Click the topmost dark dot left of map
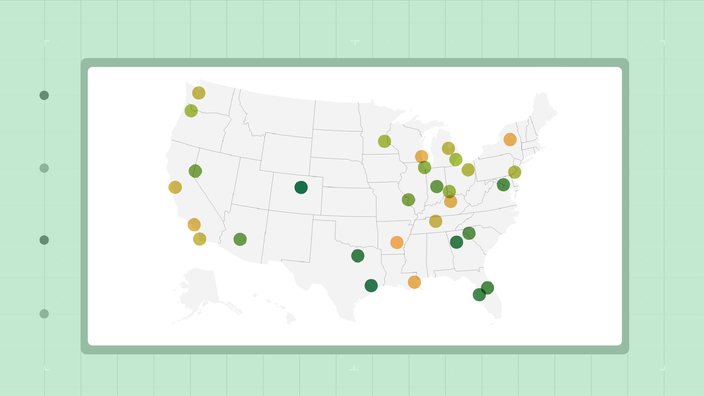Viewport: 704px width, 396px height. pyautogui.click(x=44, y=95)
